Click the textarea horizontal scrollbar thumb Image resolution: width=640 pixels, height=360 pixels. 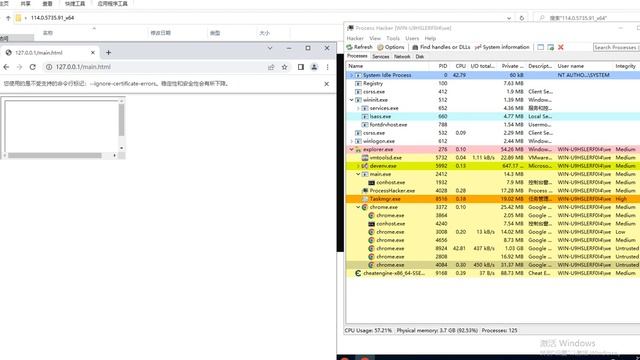(x=55, y=156)
